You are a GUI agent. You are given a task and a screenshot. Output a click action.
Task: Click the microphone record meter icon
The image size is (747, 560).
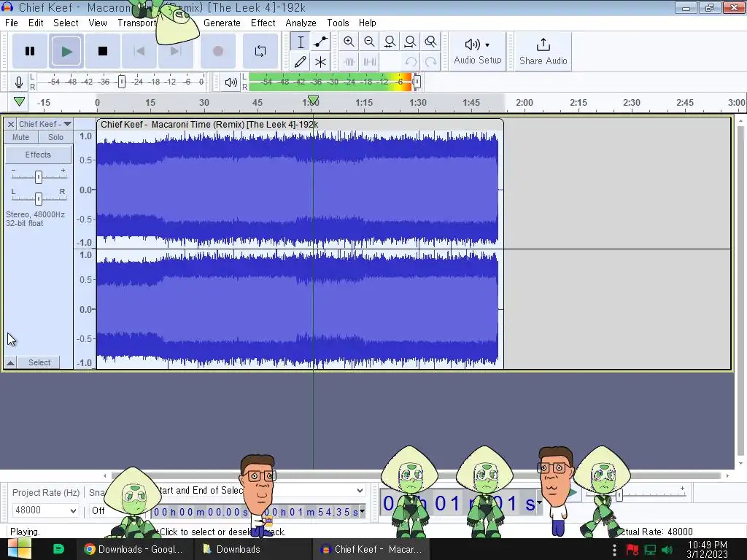18,82
